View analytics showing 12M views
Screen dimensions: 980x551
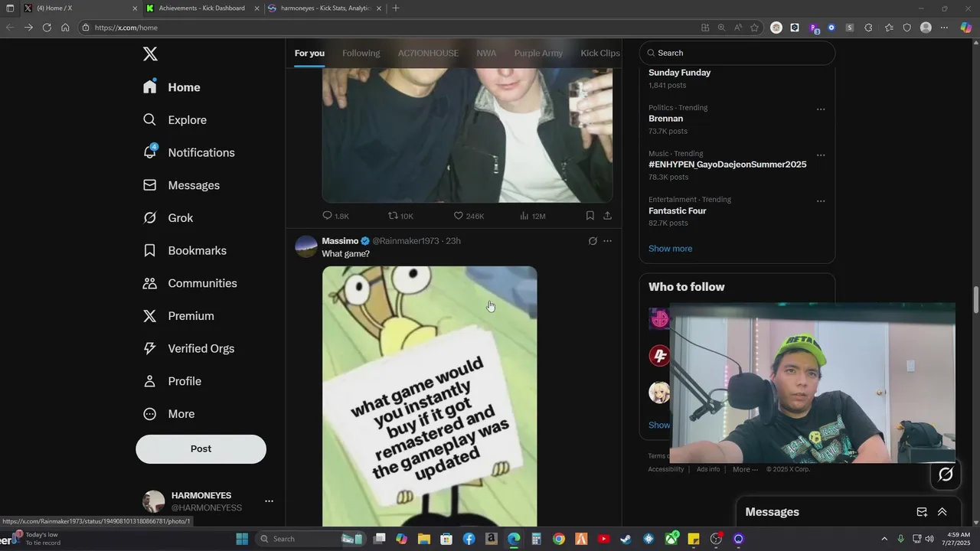coord(532,216)
